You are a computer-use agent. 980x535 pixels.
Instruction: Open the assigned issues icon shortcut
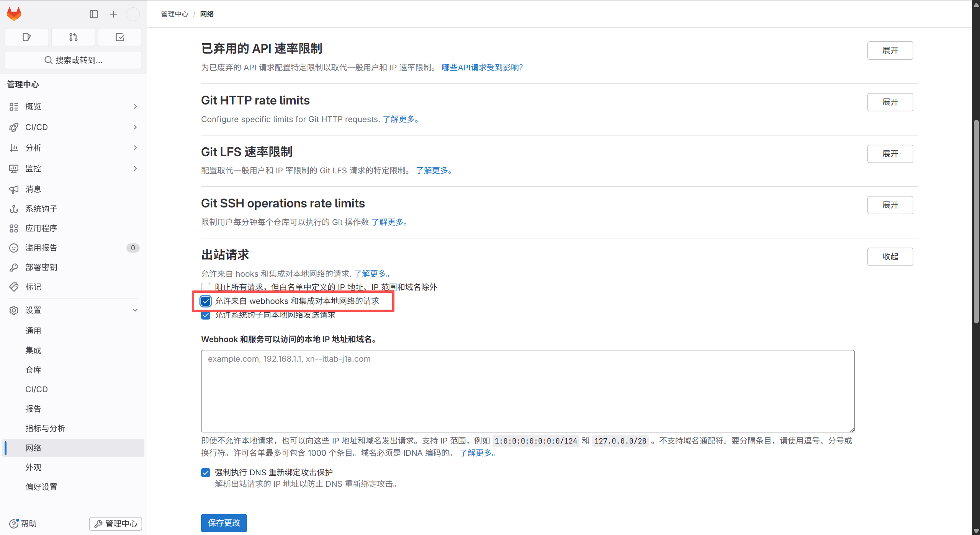pos(26,37)
